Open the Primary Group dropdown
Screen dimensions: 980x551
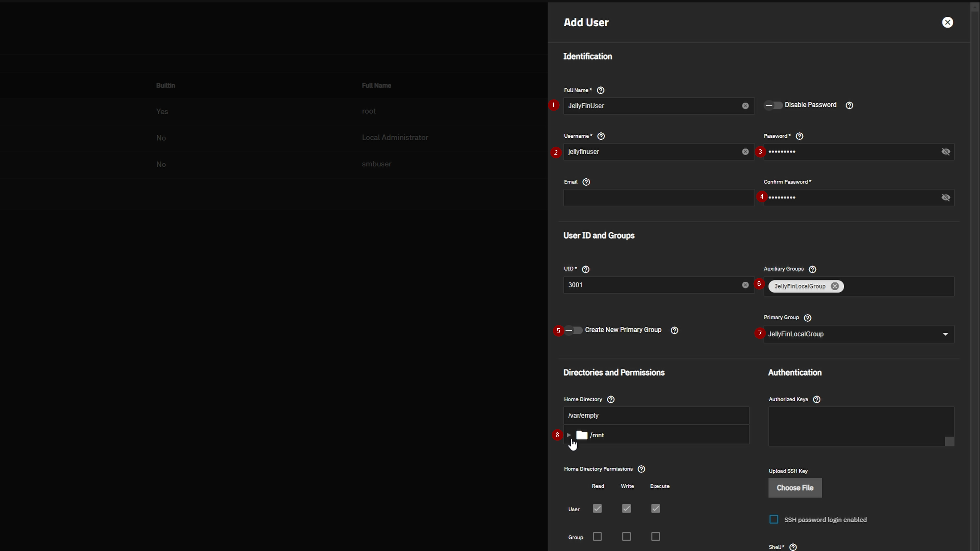[859, 334]
